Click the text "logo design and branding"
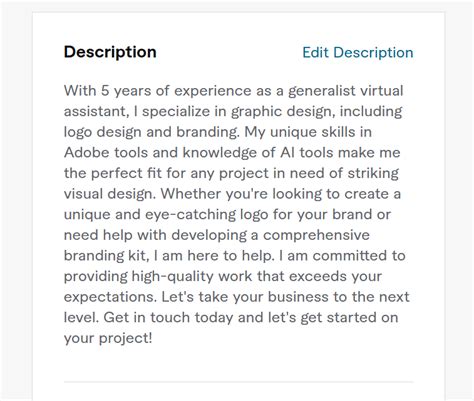474x401 pixels. coord(151,132)
